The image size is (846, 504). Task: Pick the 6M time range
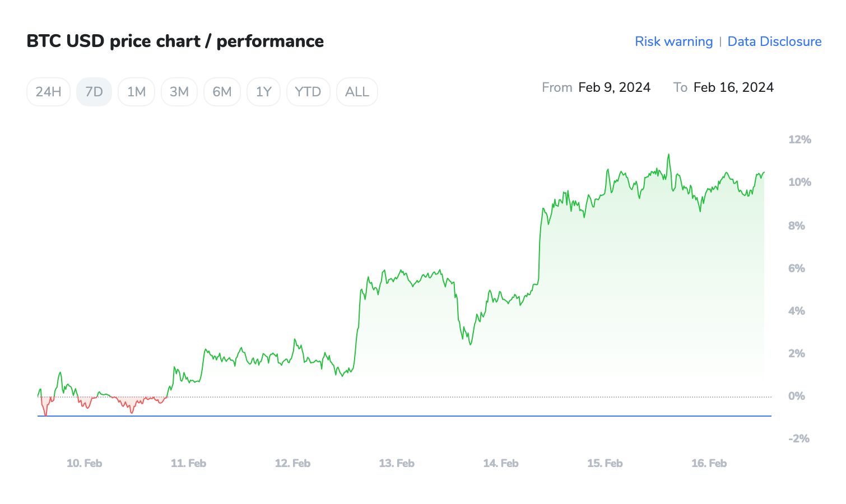point(222,91)
